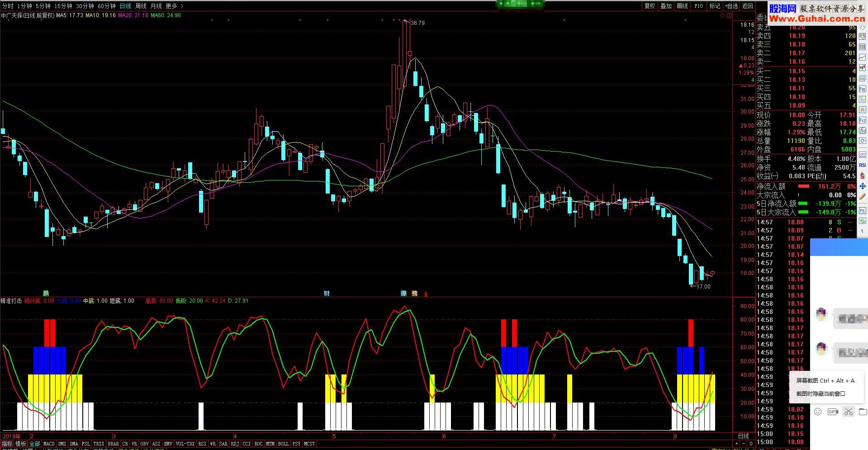
Task: Click the F10 company info button
Action: tap(699, 6)
